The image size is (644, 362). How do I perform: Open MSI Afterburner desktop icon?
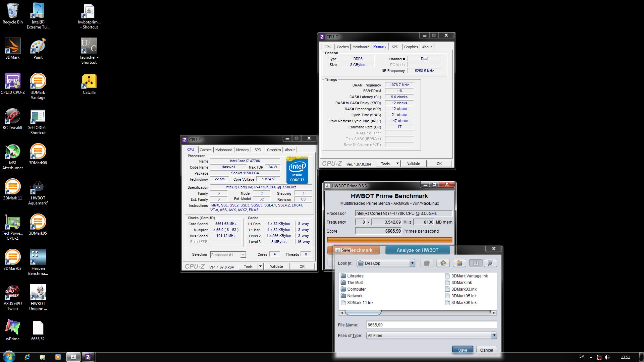(13, 157)
